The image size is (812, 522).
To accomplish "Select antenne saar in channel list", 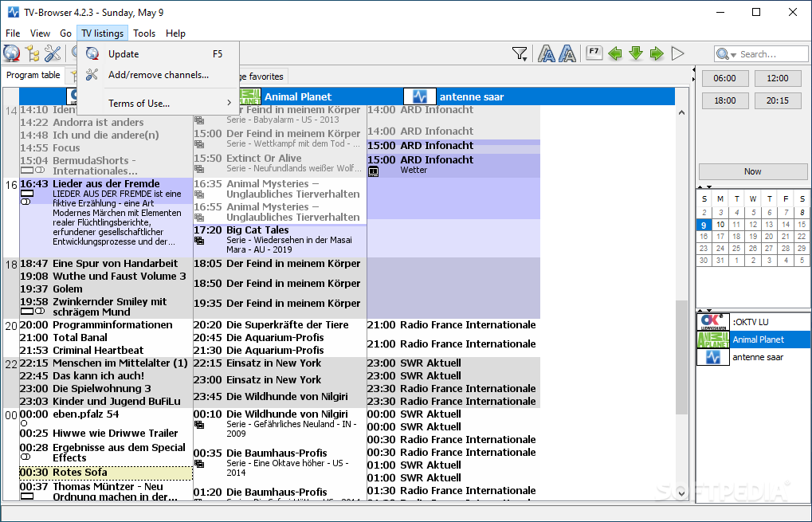I will (x=753, y=357).
